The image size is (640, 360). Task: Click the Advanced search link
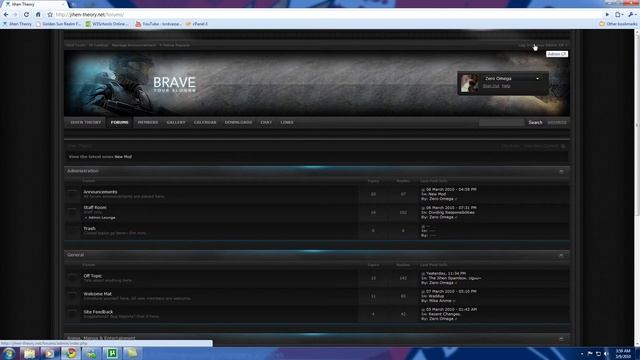557,122
